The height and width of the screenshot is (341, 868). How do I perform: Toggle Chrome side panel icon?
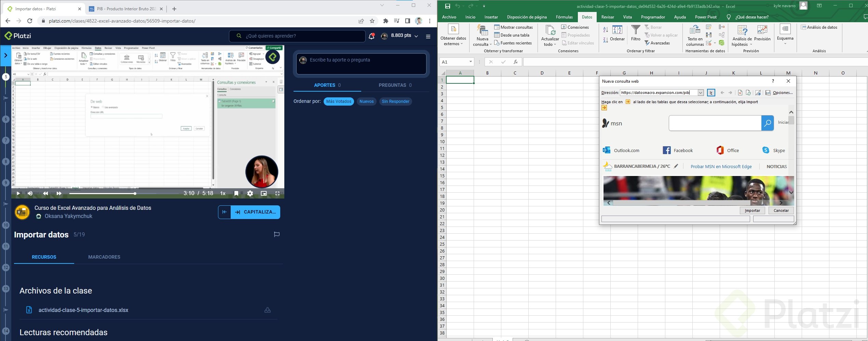[x=407, y=21]
